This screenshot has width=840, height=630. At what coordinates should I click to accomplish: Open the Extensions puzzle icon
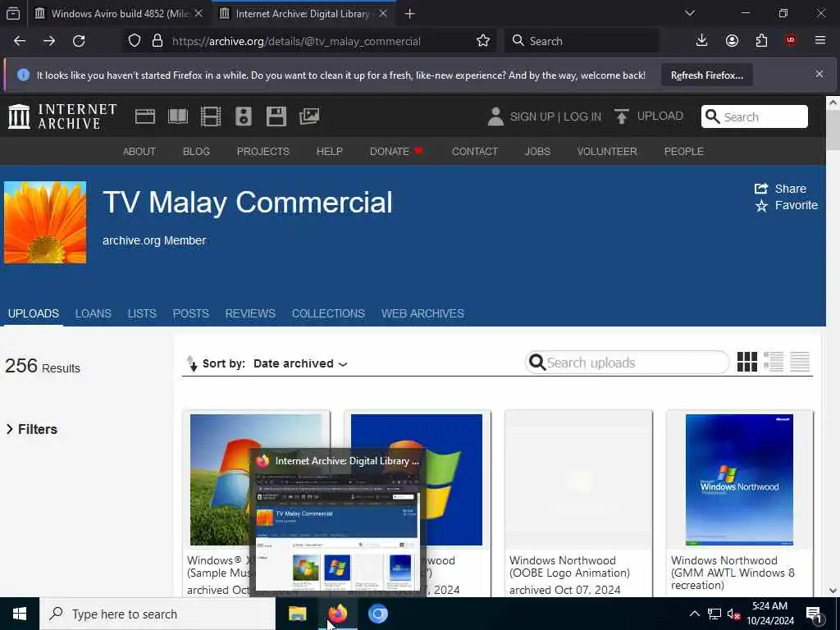point(761,41)
